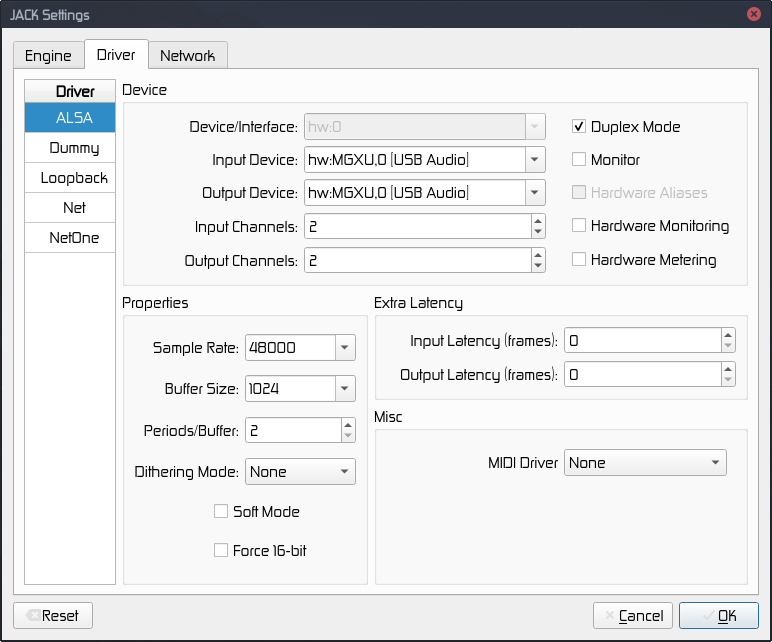772x642 pixels.
Task: Select the Dummy driver in list
Action: click(74, 148)
